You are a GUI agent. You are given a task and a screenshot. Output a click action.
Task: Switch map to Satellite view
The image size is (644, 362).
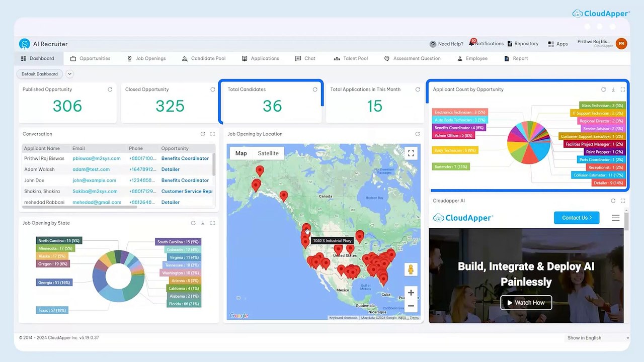click(268, 153)
